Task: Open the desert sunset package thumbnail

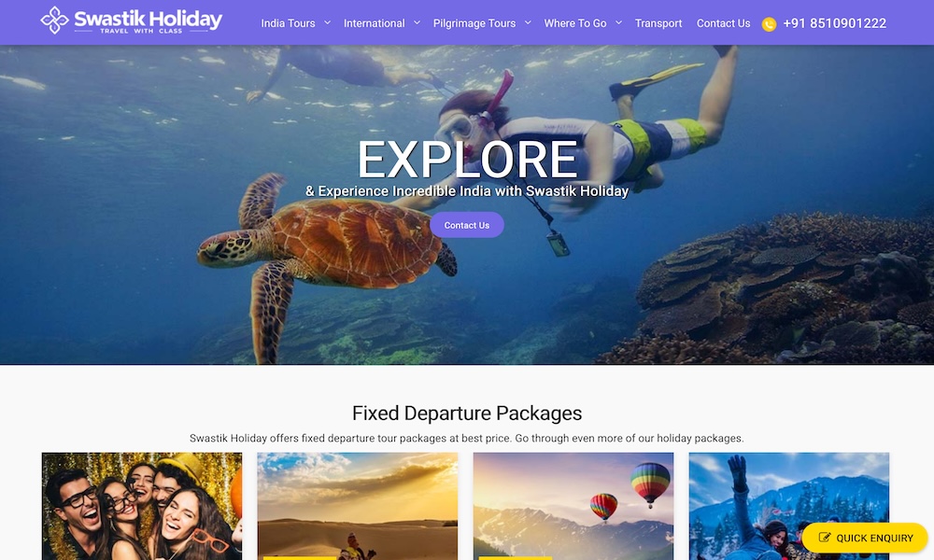Action: coord(358,506)
